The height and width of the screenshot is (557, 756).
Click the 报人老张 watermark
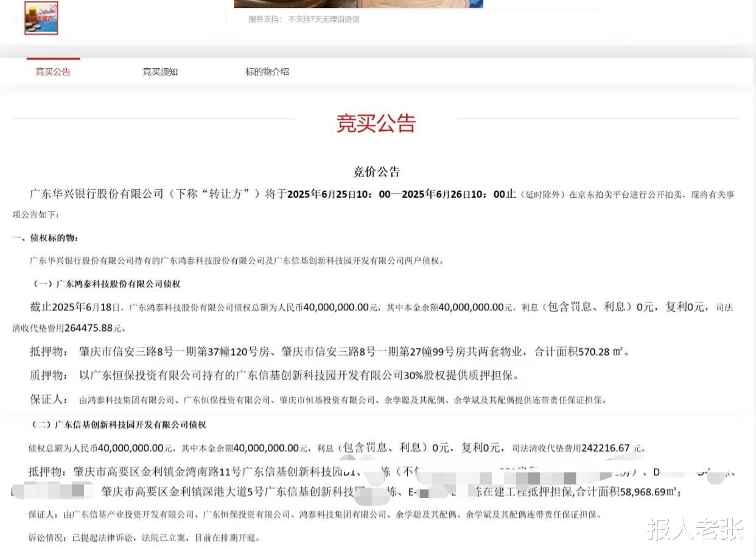(695, 528)
